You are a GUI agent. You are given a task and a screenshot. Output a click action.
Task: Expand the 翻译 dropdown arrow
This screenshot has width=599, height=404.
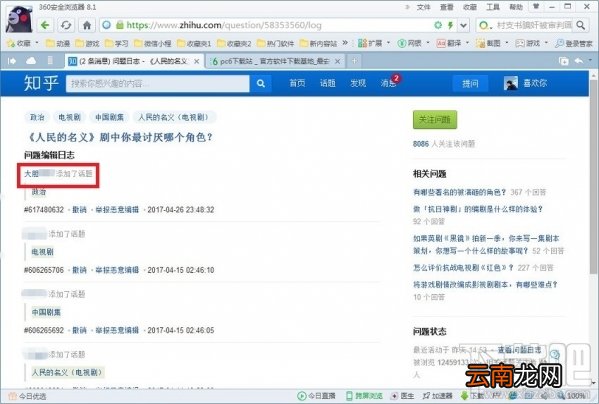point(468,43)
